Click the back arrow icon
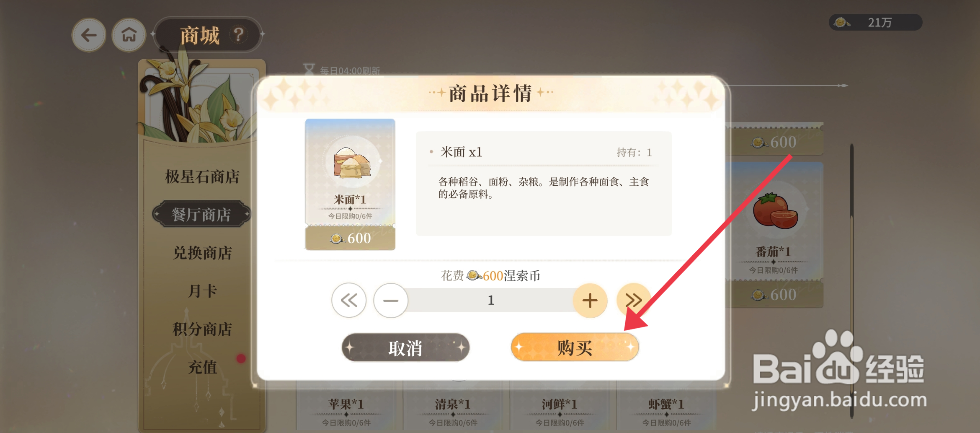 (89, 35)
